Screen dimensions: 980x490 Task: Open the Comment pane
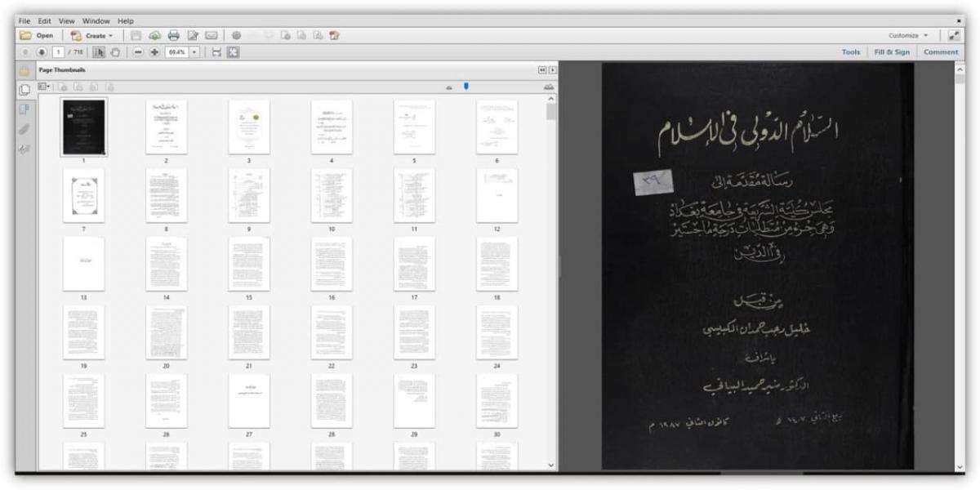click(x=941, y=52)
